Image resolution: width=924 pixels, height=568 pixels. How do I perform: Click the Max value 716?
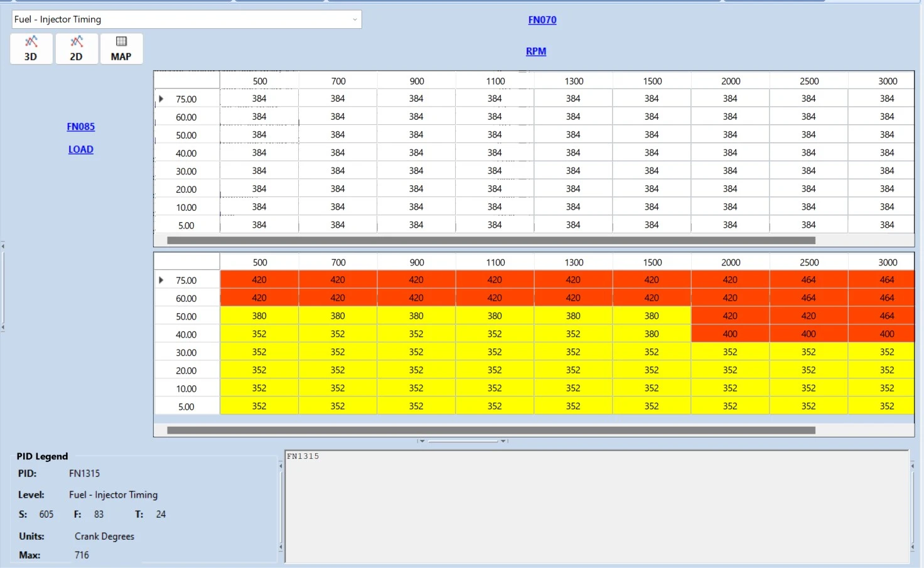coord(82,555)
